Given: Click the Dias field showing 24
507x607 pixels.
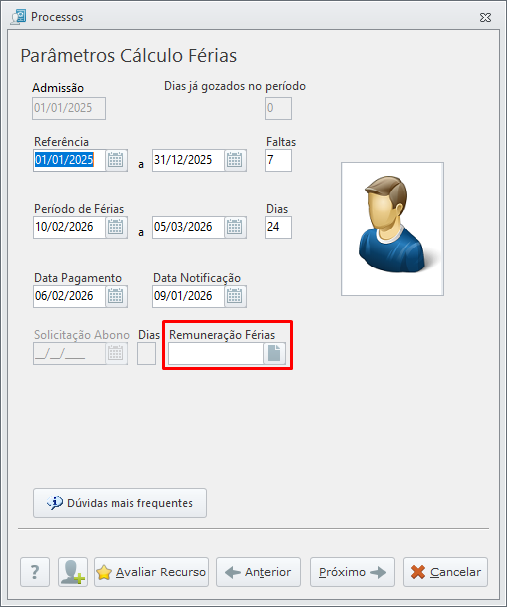Looking at the screenshot, I should click(278, 227).
